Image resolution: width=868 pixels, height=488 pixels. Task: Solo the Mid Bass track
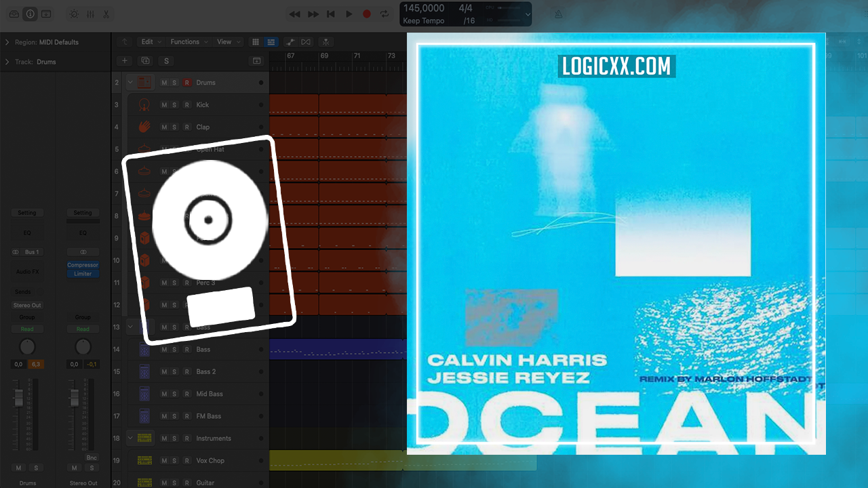(x=174, y=394)
